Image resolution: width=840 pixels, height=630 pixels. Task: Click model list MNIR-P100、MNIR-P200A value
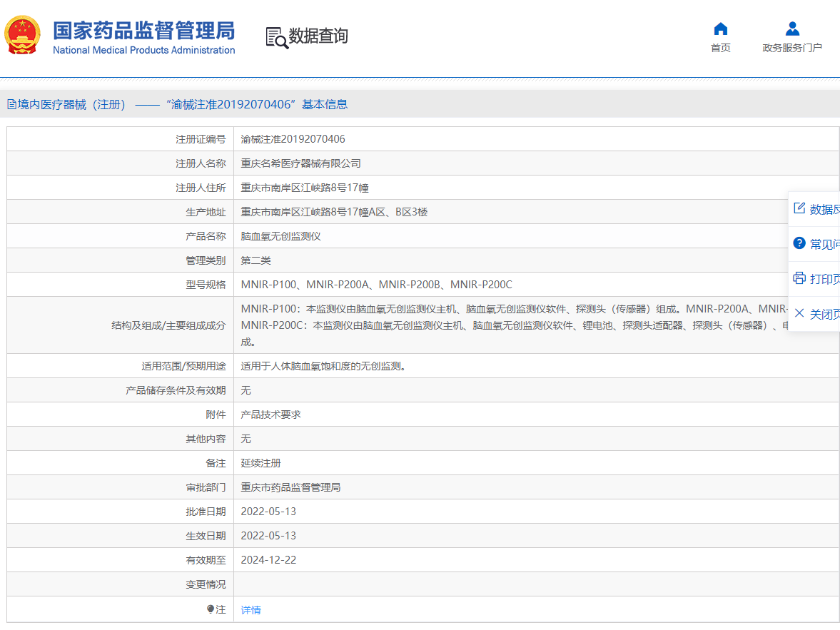point(376,285)
